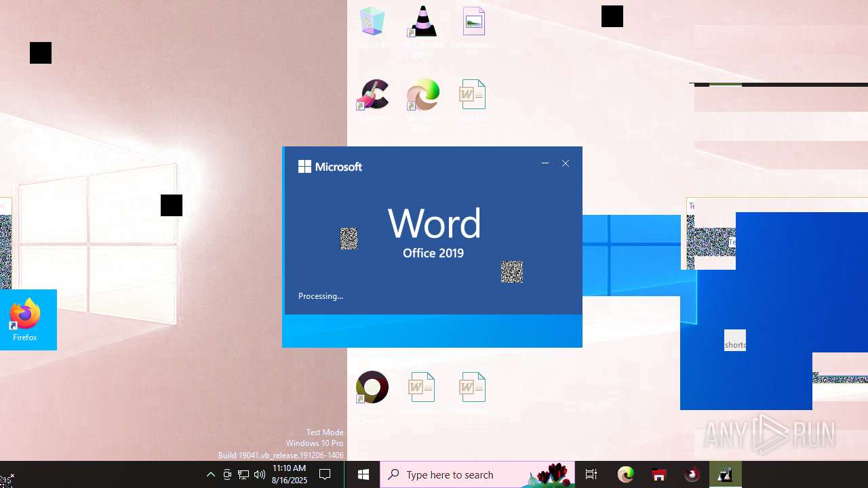Image resolution: width=868 pixels, height=488 pixels.
Task: Click the Processing... status text
Action: click(x=321, y=296)
